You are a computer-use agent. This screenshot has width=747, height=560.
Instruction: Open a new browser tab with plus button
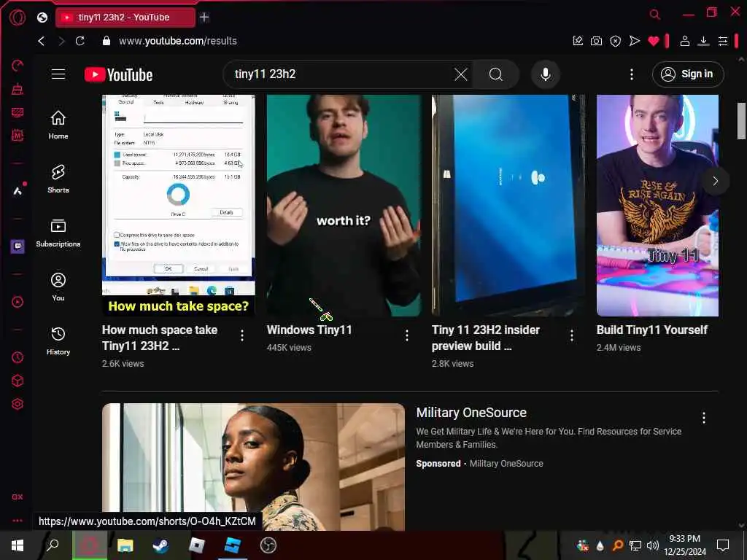tap(204, 17)
